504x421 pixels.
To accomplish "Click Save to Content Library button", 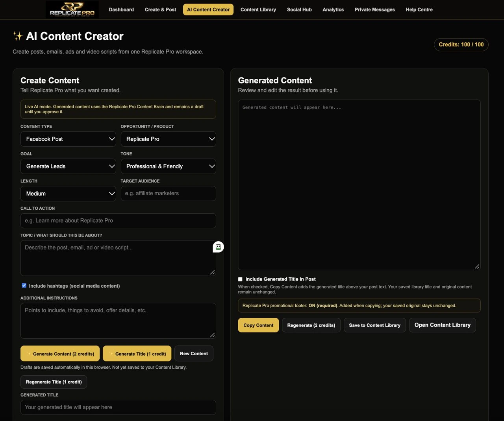I will tap(375, 325).
